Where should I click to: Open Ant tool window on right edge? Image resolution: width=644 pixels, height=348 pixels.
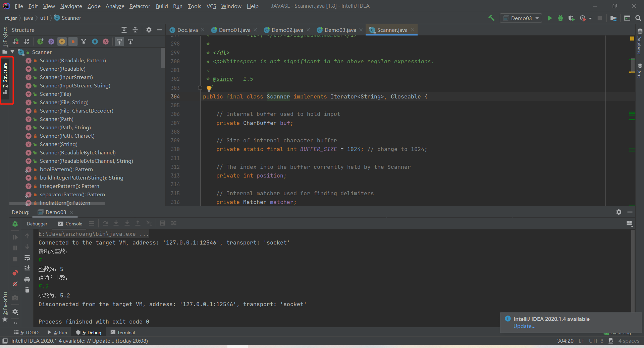pos(640,70)
